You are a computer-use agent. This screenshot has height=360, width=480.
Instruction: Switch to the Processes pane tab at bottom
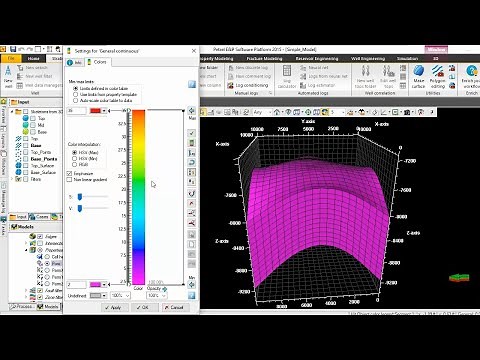click(22, 307)
